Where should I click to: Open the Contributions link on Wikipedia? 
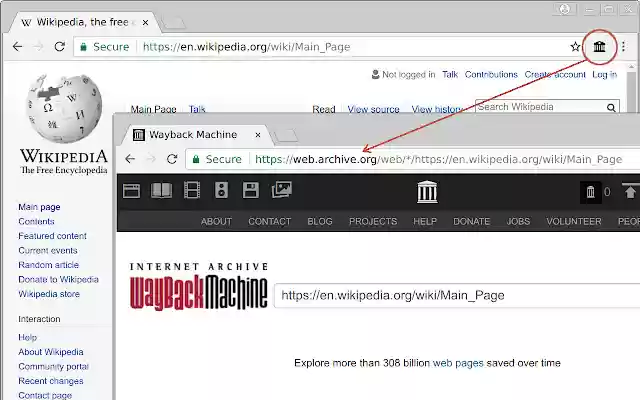pos(491,75)
